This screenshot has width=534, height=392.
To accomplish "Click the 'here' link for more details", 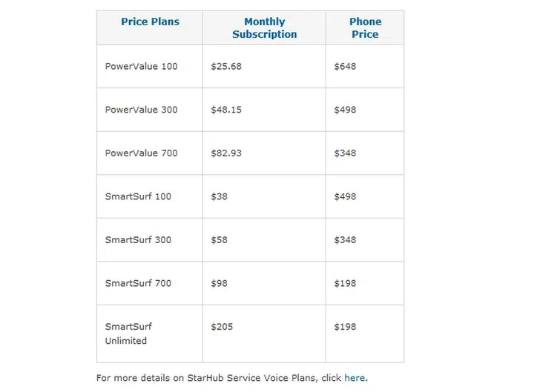I will (355, 378).
